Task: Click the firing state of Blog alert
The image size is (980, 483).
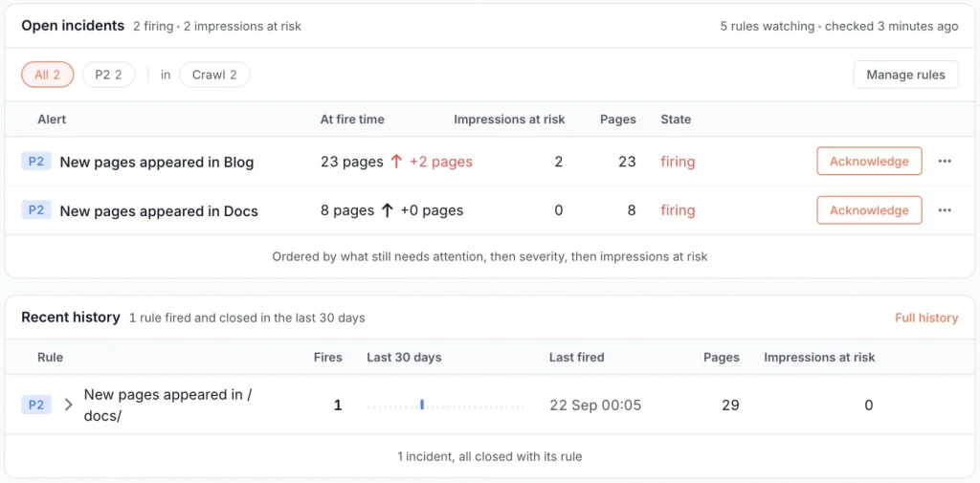Action: tap(678, 162)
